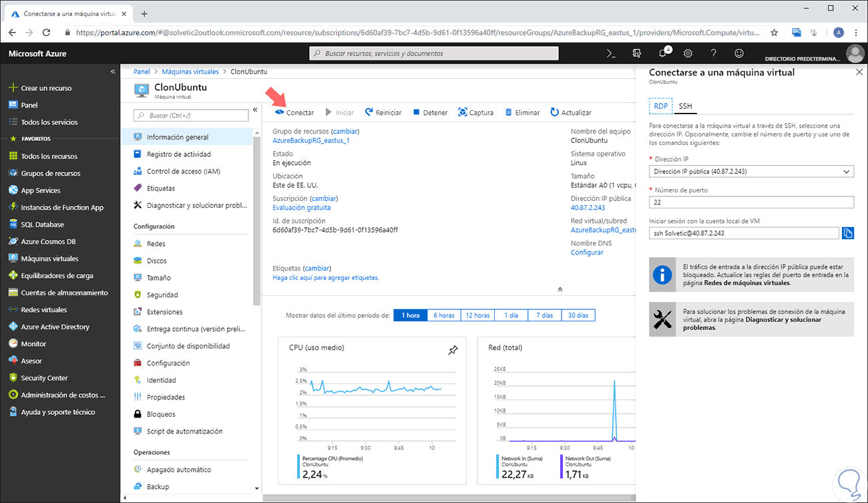The height and width of the screenshot is (503, 868).
Task: Click Detener to stop the VM
Action: (x=430, y=113)
